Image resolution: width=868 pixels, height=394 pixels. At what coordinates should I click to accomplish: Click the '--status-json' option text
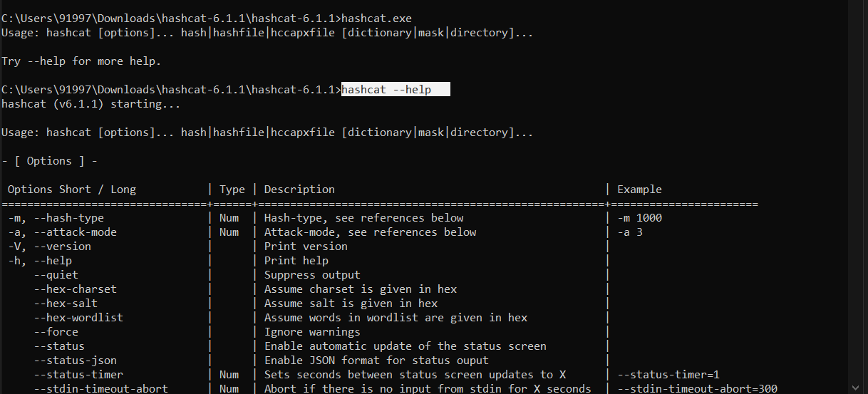click(x=76, y=361)
